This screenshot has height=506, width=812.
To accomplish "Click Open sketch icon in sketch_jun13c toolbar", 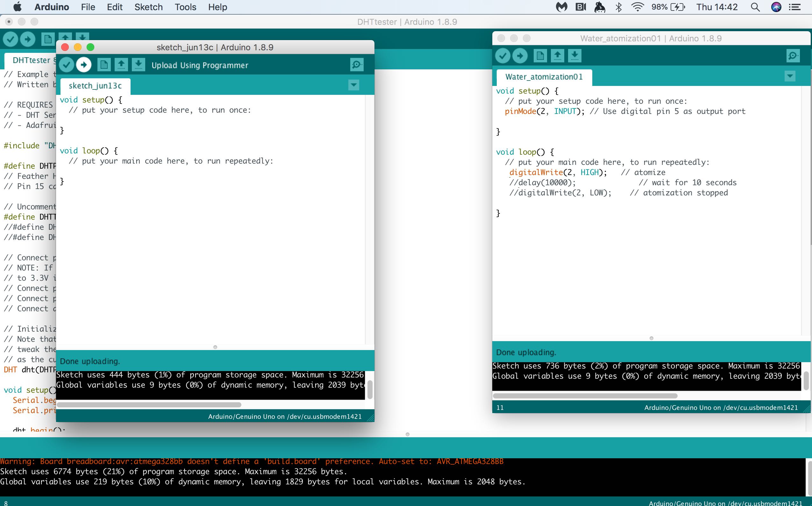I will pos(121,65).
